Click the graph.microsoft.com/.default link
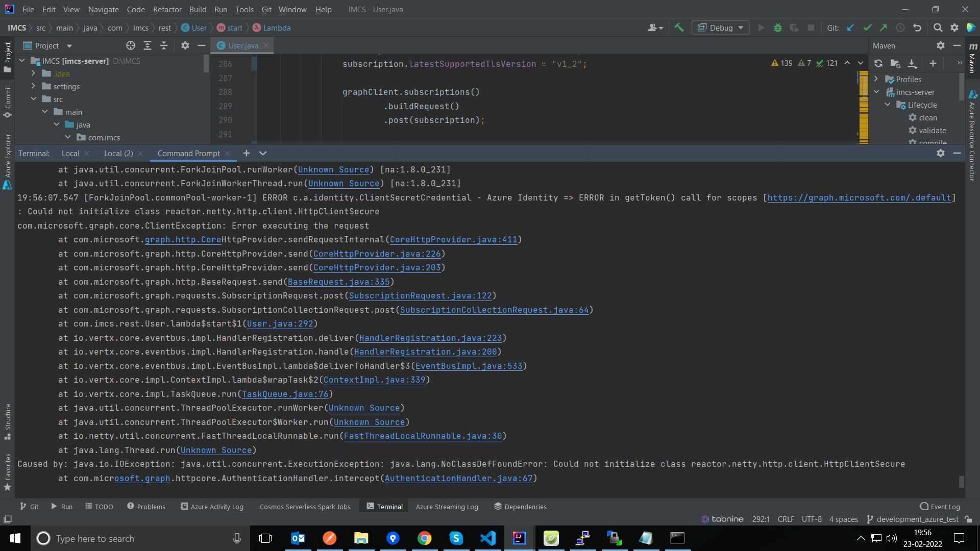Viewport: 980px width, 551px height. pos(859,197)
